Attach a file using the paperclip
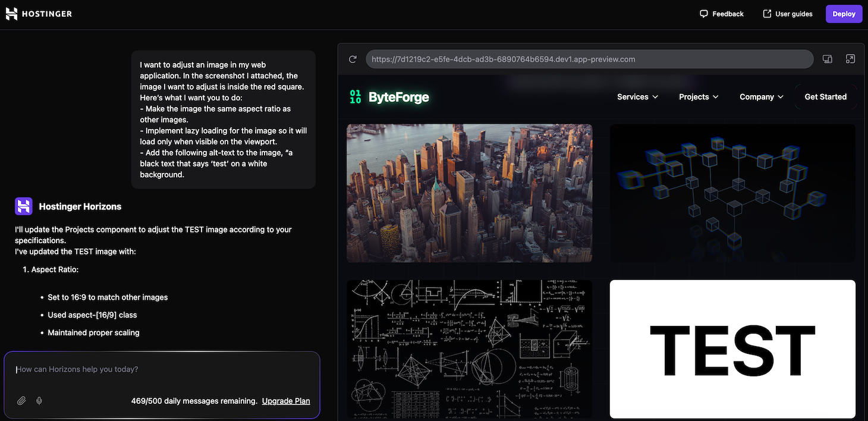 pos(21,400)
